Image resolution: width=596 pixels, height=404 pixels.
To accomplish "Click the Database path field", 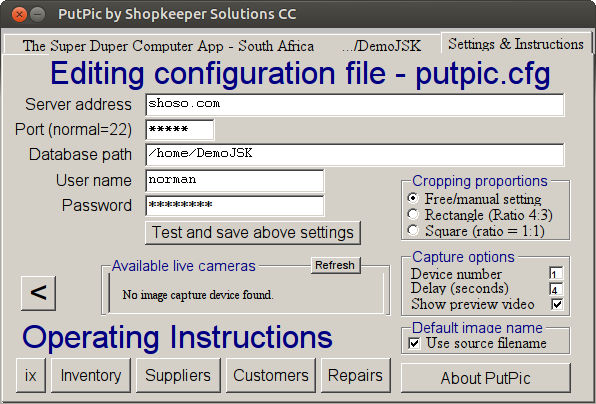I will pyautogui.click(x=355, y=154).
